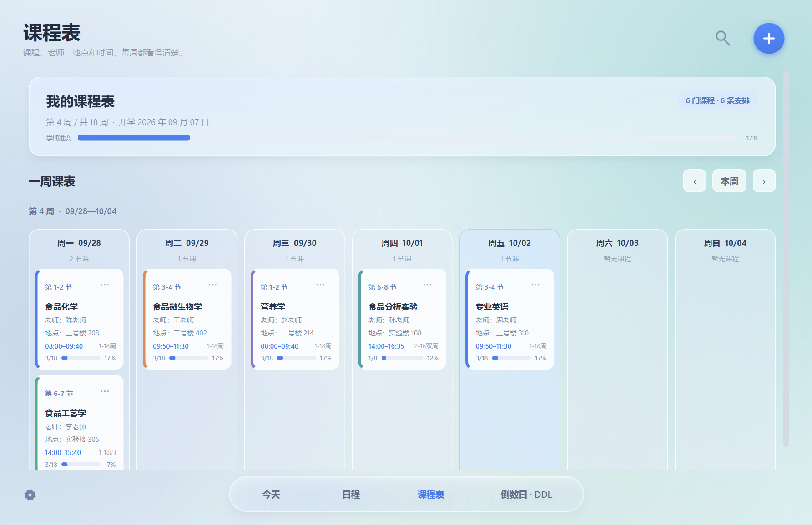Click the page vertical scrollbar
Viewport: 812px width, 525px height.
coord(786,259)
